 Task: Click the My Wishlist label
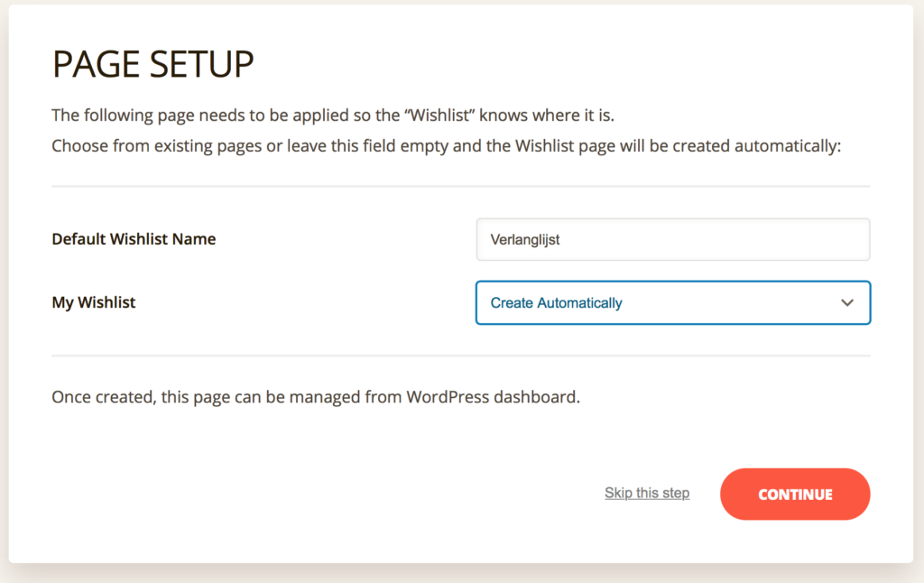[94, 302]
